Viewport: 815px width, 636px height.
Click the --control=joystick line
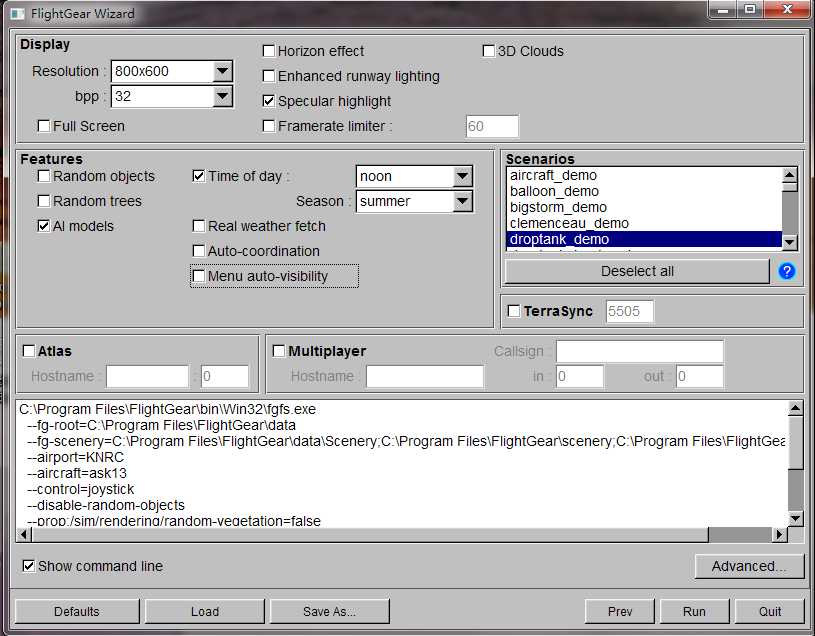[81, 489]
